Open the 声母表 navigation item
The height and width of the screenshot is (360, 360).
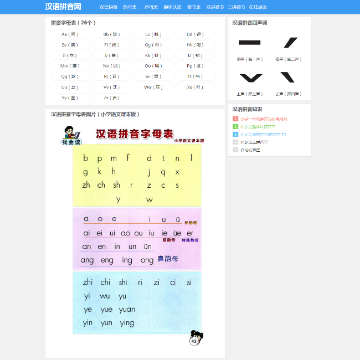click(x=151, y=7)
